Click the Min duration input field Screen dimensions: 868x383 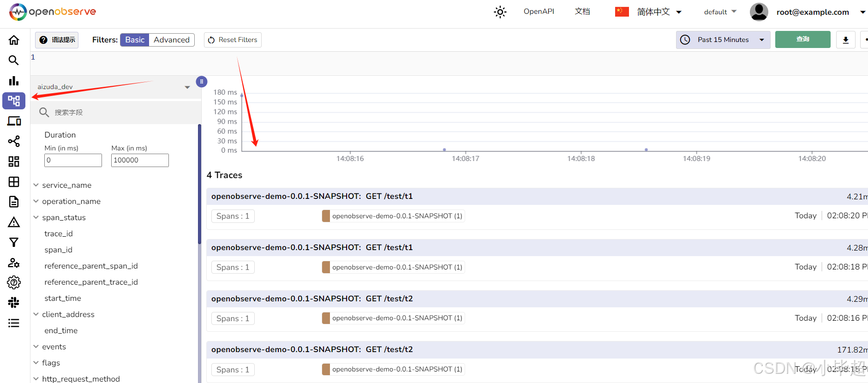pyautogui.click(x=73, y=160)
